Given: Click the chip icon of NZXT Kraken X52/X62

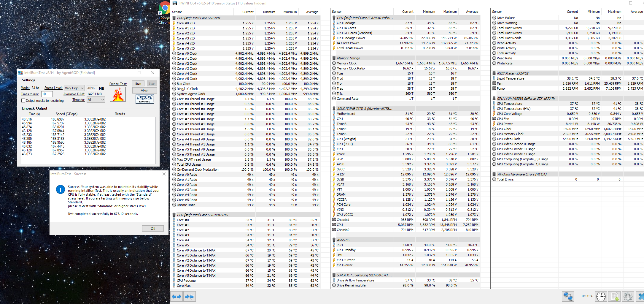Looking at the screenshot, I should [494, 73].
